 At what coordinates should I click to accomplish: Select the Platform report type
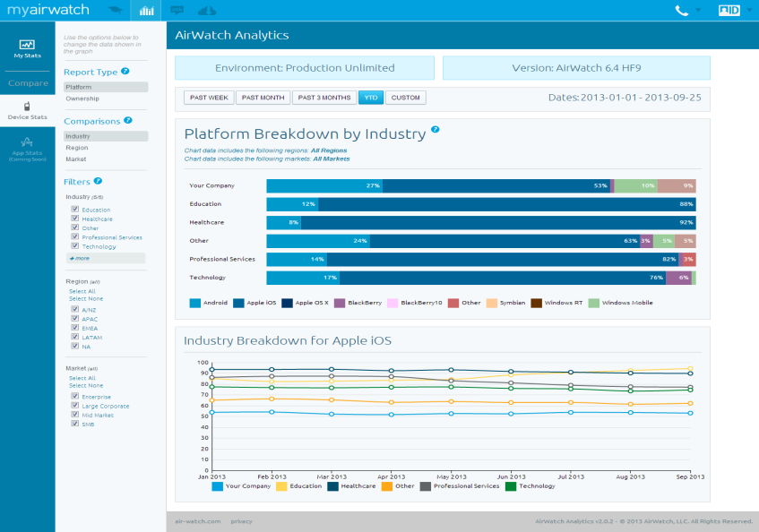tap(106, 87)
